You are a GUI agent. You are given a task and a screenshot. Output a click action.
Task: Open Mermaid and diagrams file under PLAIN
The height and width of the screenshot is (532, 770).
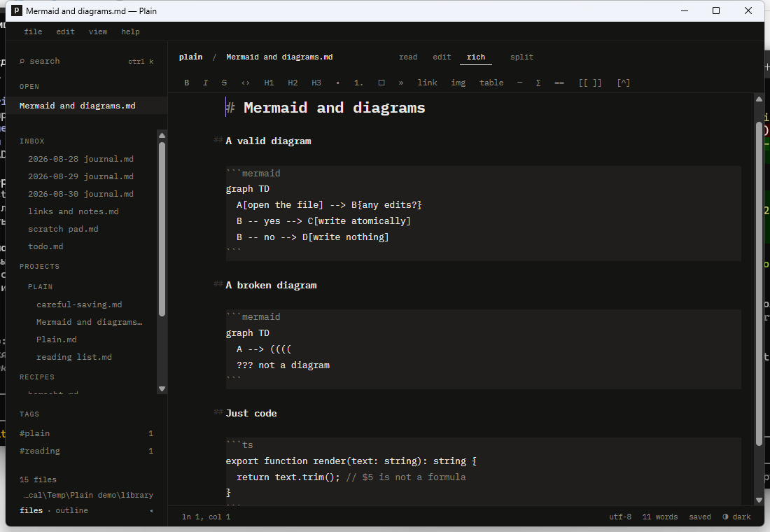(x=89, y=322)
